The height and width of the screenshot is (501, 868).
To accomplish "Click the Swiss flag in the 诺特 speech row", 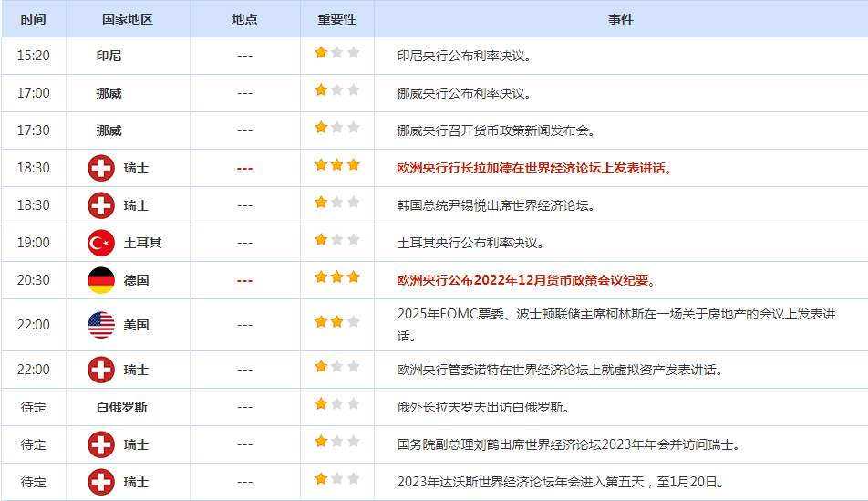I will (x=101, y=370).
